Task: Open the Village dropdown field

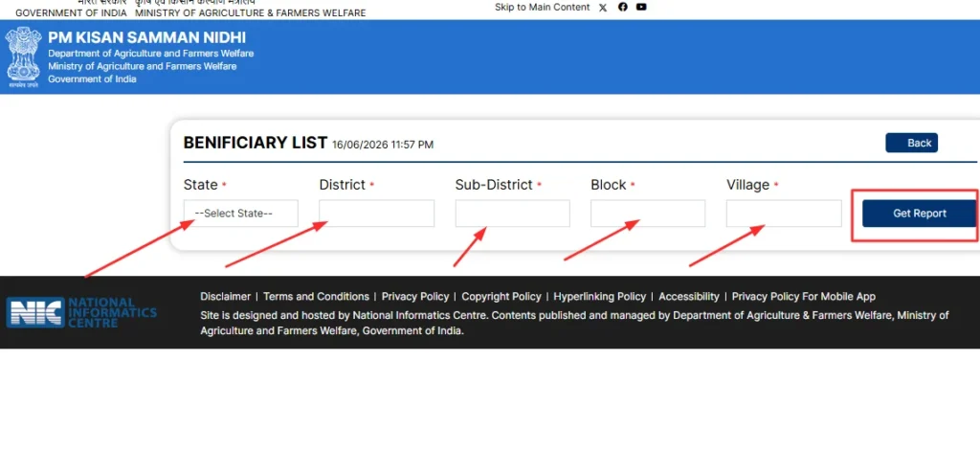Action: (x=784, y=214)
